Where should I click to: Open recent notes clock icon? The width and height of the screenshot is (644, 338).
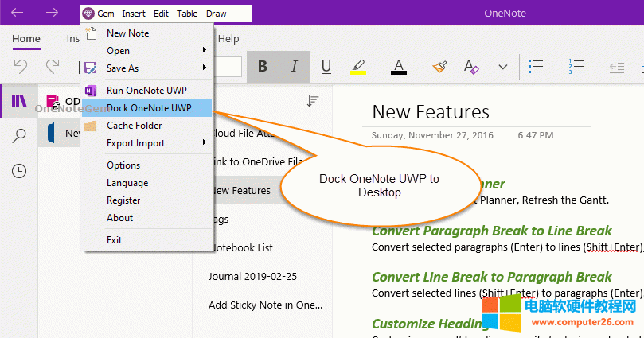[x=19, y=171]
